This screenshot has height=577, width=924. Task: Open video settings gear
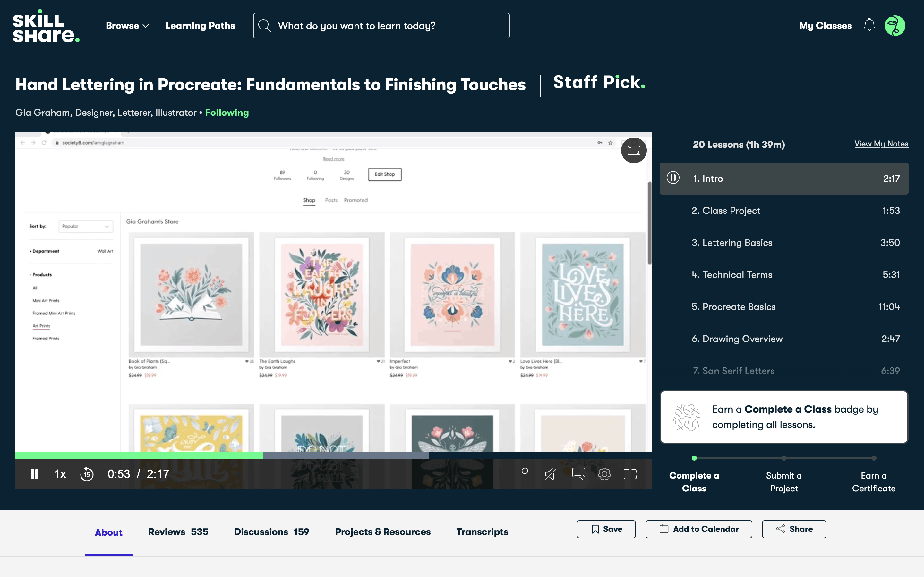point(604,474)
